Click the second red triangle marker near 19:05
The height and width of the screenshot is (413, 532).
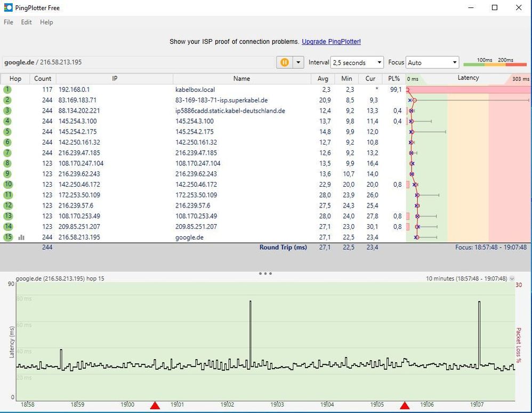(x=405, y=406)
